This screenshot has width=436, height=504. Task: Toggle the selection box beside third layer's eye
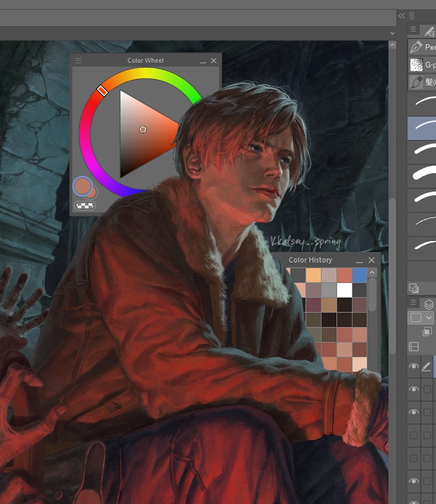(427, 413)
